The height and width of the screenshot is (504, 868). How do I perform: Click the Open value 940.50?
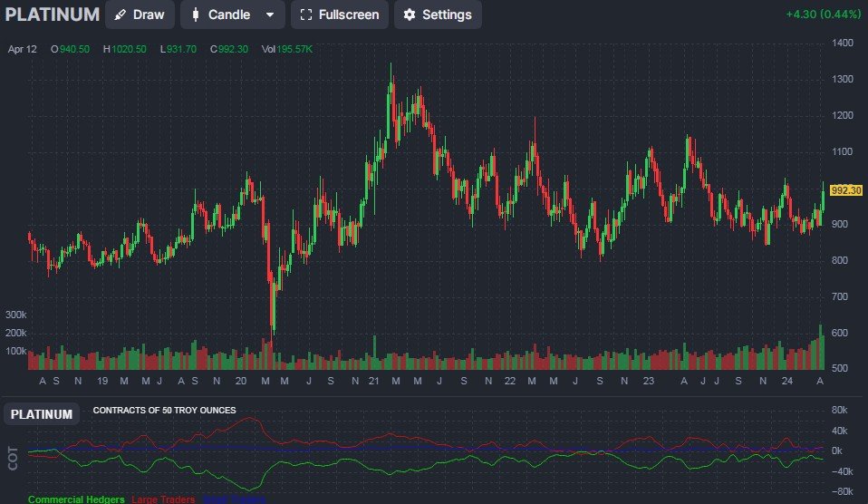(x=72, y=49)
